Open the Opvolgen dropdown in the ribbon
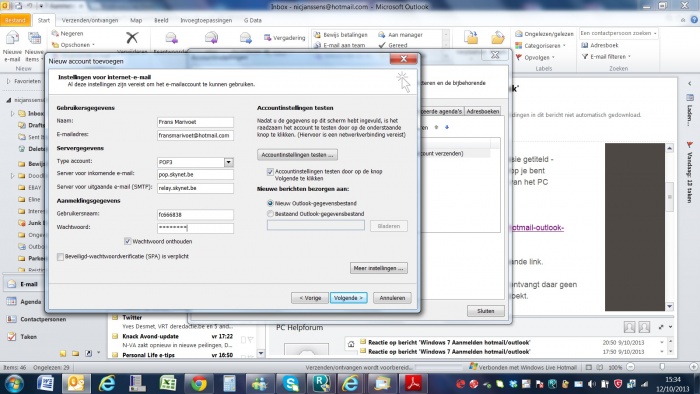Viewport: 700px width, 394px height. click(535, 57)
